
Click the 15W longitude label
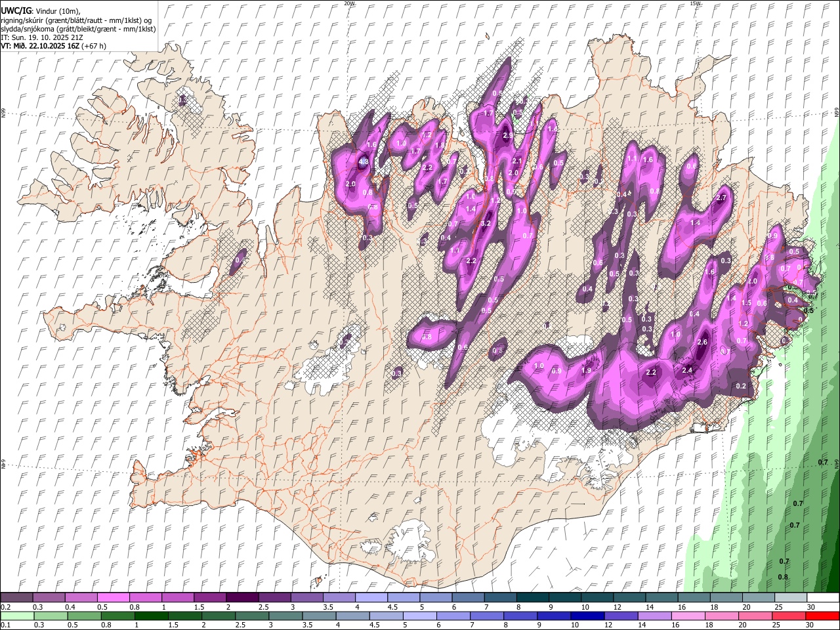tap(695, 3)
